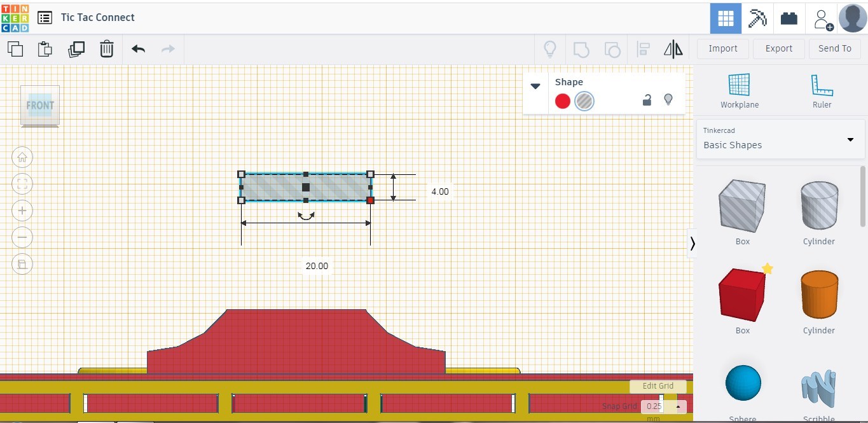Screen dimensions: 868x423
Task: Invite collaborators with add-person icon
Action: pyautogui.click(x=823, y=18)
